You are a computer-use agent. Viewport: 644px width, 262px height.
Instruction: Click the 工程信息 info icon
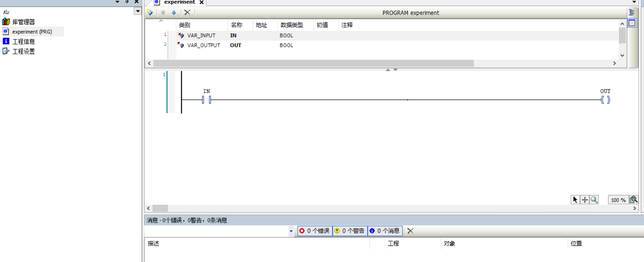click(x=6, y=41)
